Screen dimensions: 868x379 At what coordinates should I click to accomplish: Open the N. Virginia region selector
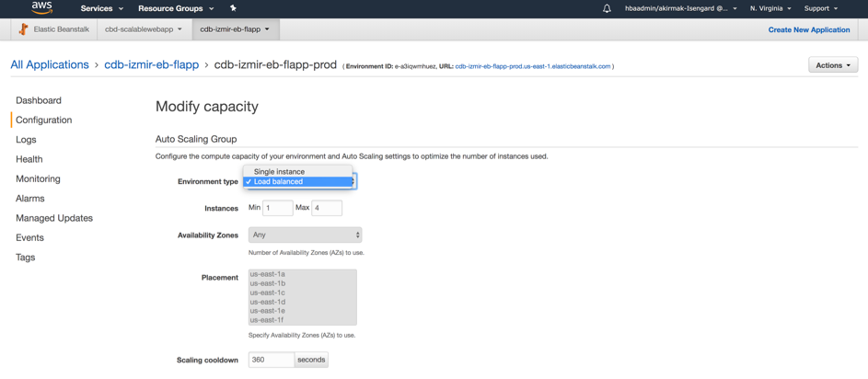tap(770, 8)
